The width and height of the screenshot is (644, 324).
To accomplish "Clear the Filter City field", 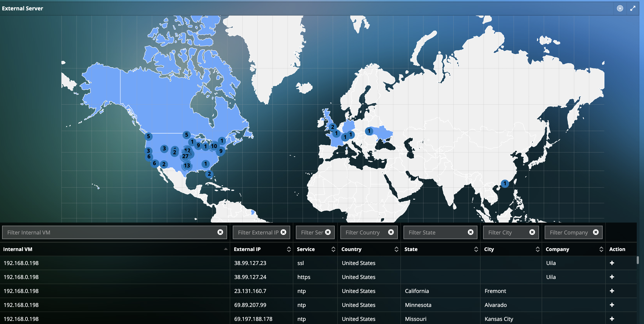I will click(x=532, y=232).
